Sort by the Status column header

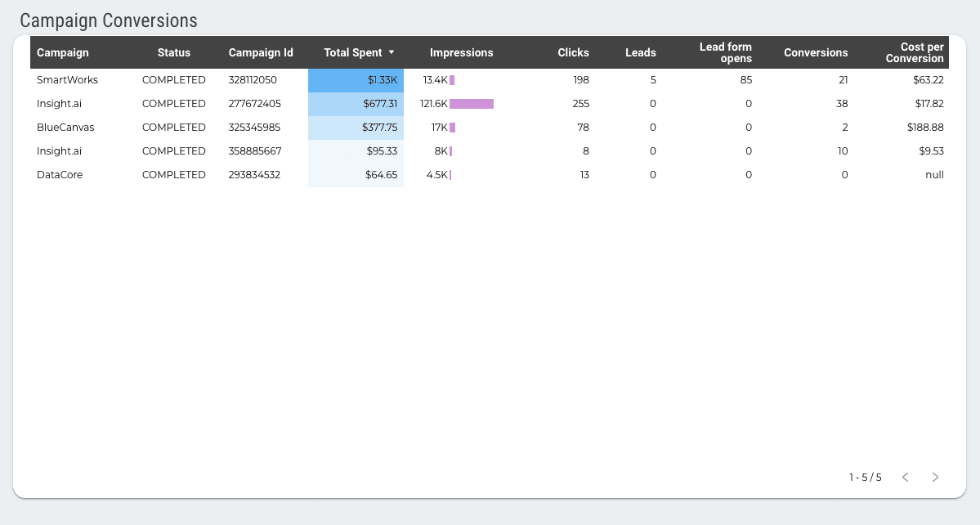click(173, 52)
